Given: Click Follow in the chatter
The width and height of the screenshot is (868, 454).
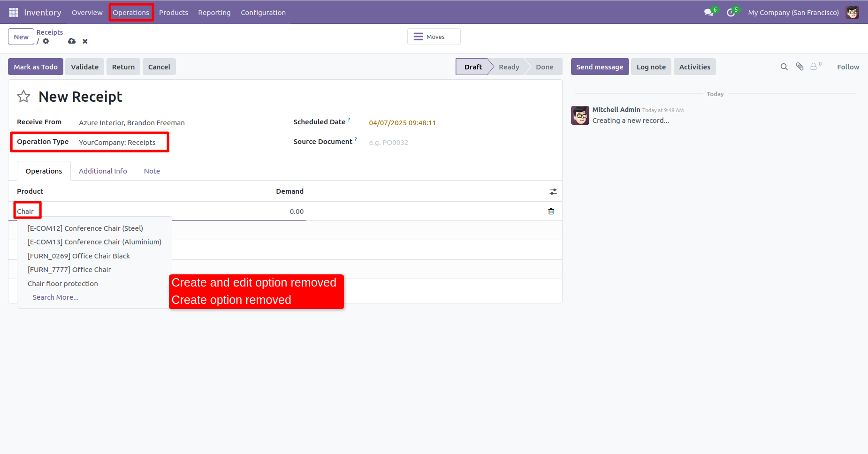Looking at the screenshot, I should click(x=848, y=67).
